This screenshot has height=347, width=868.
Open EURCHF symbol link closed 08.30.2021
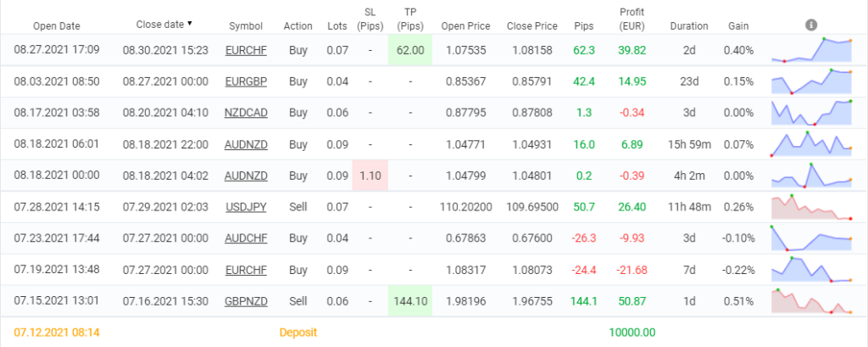point(246,50)
